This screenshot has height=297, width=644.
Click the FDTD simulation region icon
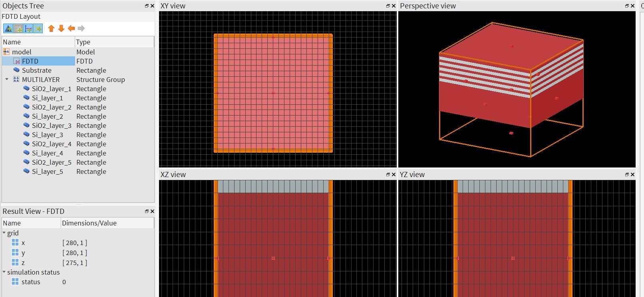(16, 61)
